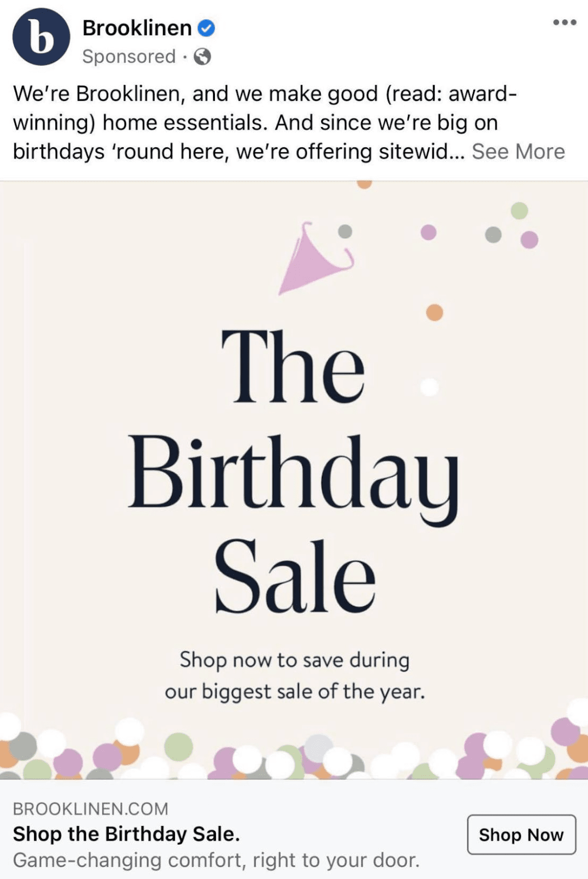This screenshot has height=879, width=588.
Task: Open the Brooklinen page name link
Action: [137, 28]
